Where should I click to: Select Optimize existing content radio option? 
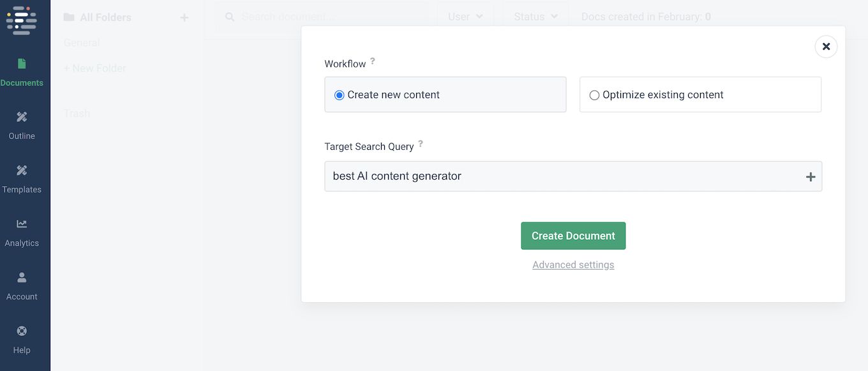pos(594,95)
